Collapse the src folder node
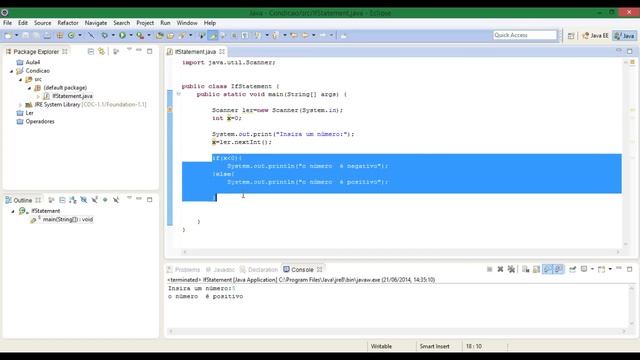This screenshot has height=360, width=640. (20, 80)
